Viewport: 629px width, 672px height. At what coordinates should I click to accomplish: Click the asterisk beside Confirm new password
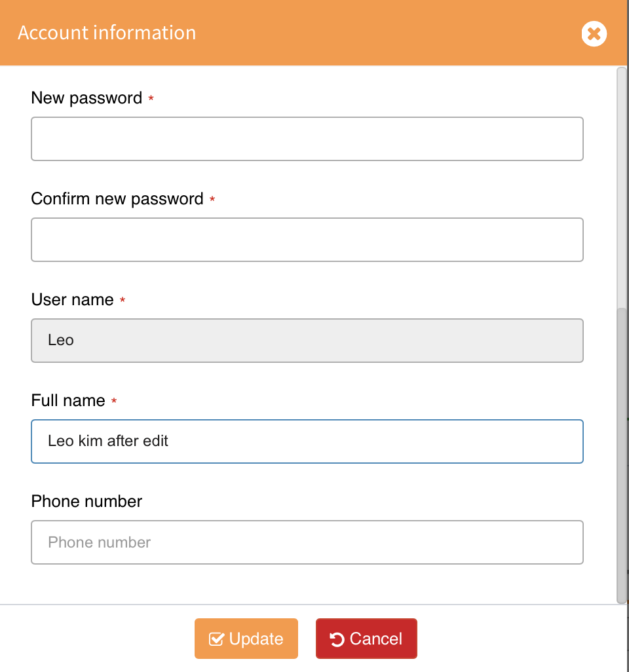pyautogui.click(x=212, y=200)
